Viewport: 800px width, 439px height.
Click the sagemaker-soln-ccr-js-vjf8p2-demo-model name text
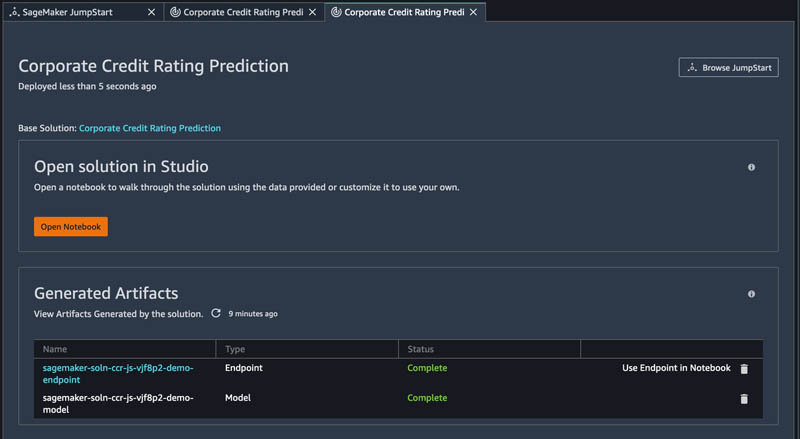point(118,403)
